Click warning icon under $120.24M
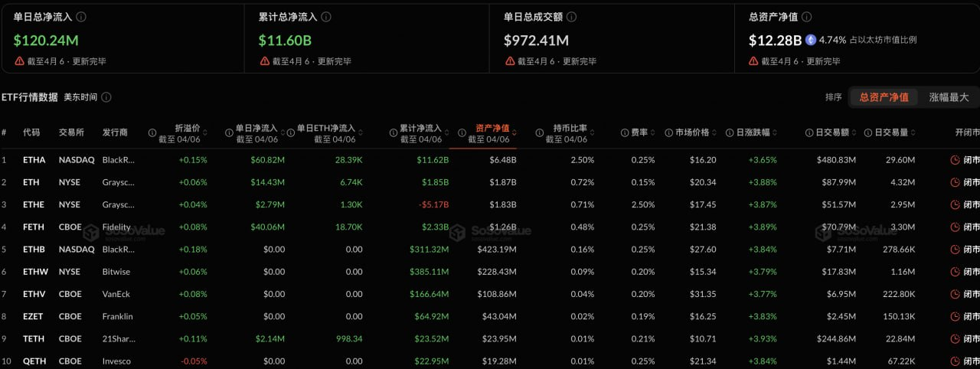 click(18, 61)
